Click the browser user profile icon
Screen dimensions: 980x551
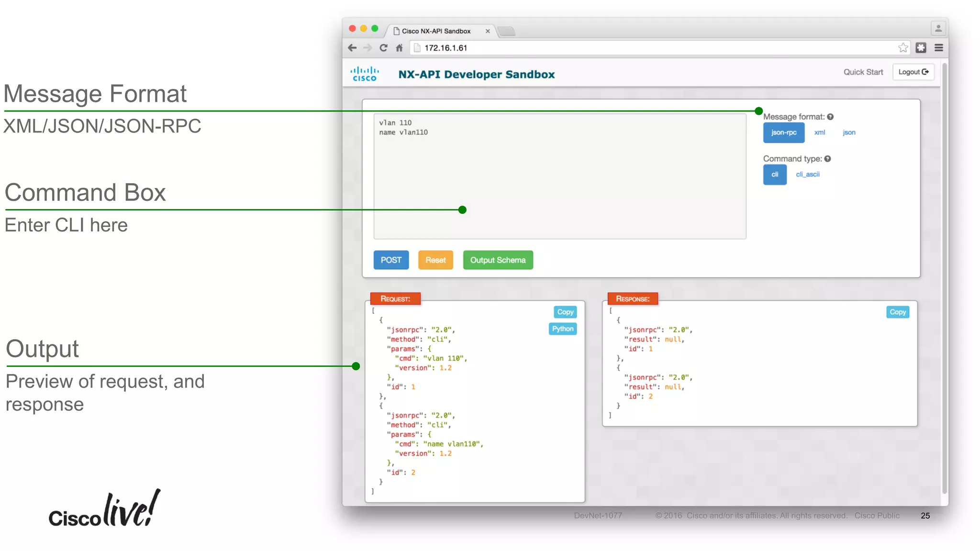tap(938, 29)
